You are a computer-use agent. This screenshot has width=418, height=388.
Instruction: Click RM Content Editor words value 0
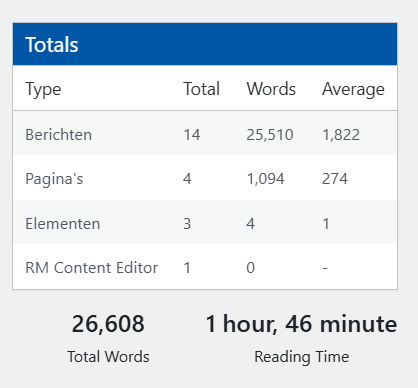point(251,268)
